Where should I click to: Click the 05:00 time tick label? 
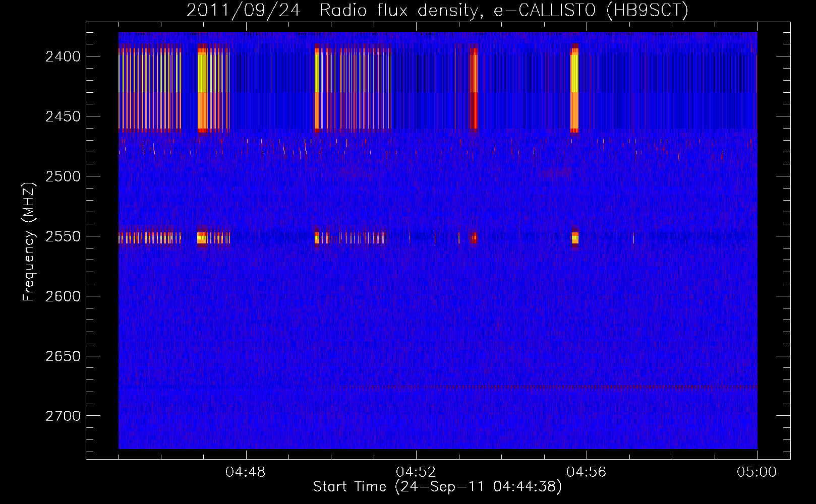(757, 472)
